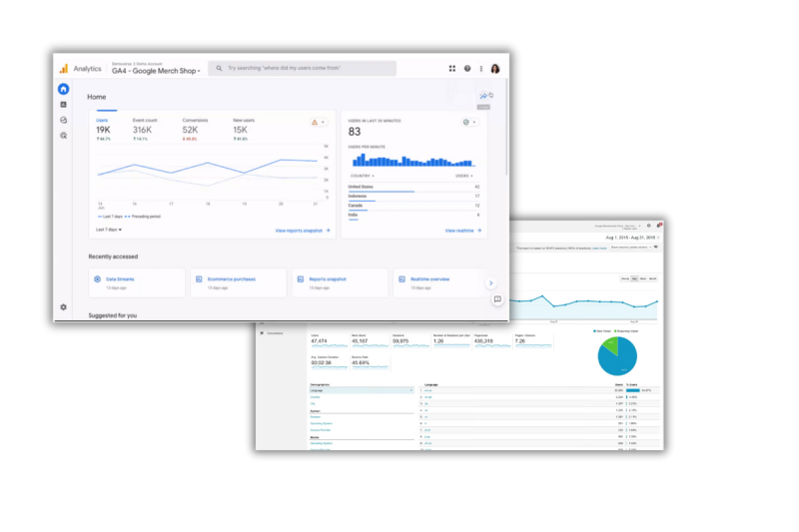Screen dimensions: 799x532
Task: Open the three-dot more options menu
Action: (481, 68)
